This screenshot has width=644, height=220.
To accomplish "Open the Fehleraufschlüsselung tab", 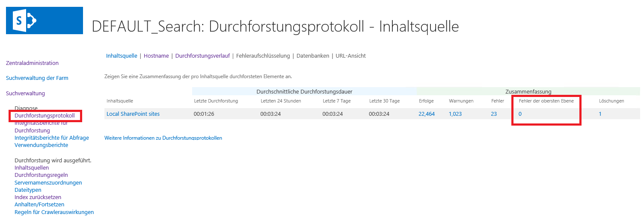I will (263, 56).
